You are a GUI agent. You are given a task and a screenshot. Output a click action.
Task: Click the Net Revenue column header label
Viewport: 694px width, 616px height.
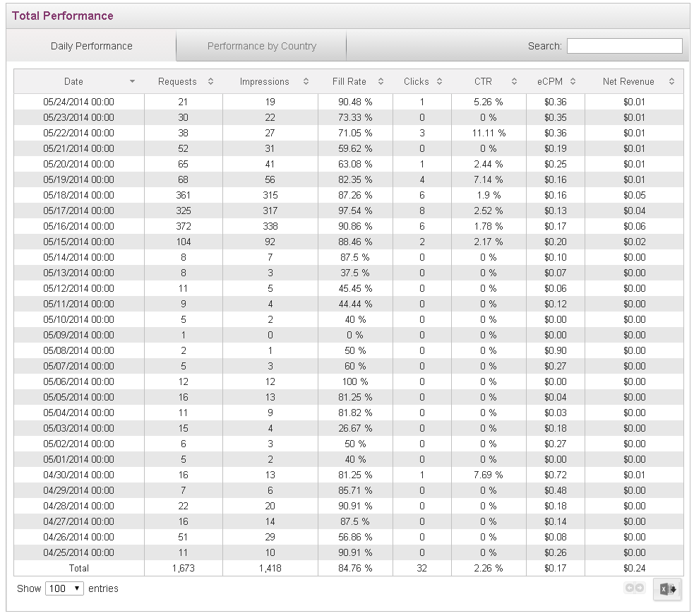(628, 82)
